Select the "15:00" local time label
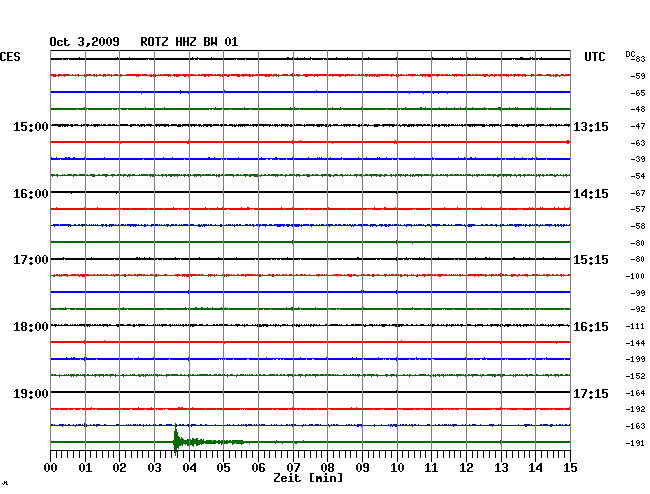The width and height of the screenshot is (650, 494). tap(31, 126)
